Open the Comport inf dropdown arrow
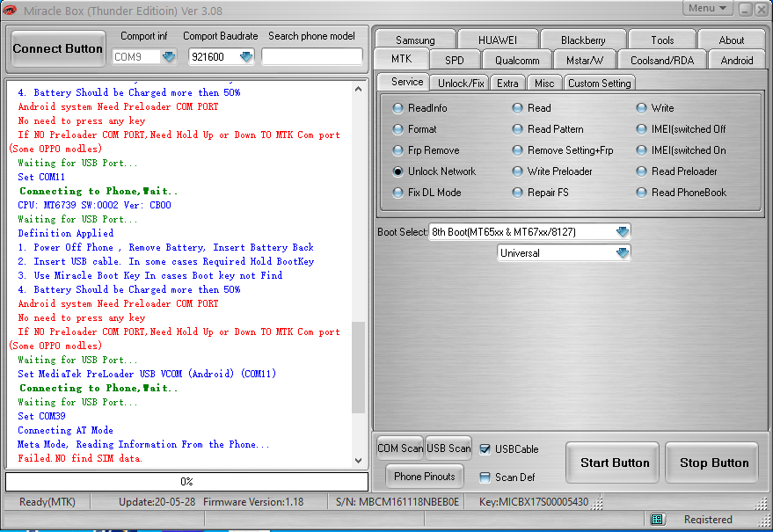Viewport: 773px width, 532px height. [169, 56]
